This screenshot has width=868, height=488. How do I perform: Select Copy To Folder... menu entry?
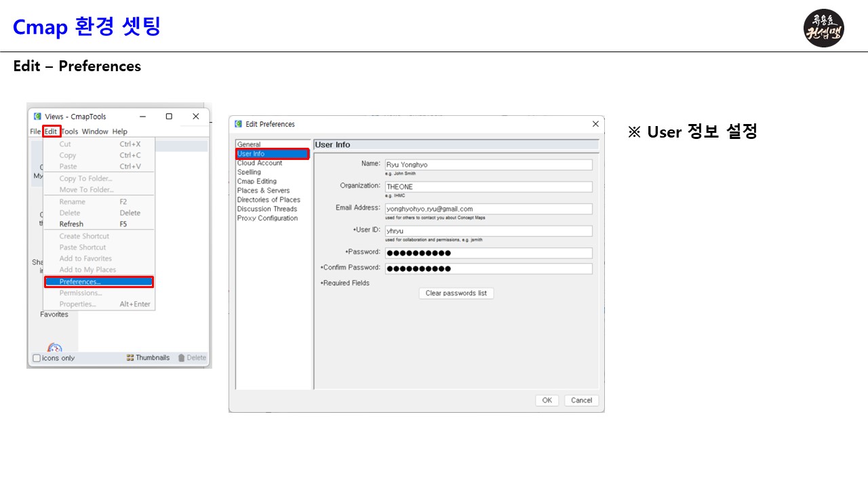coord(99,179)
